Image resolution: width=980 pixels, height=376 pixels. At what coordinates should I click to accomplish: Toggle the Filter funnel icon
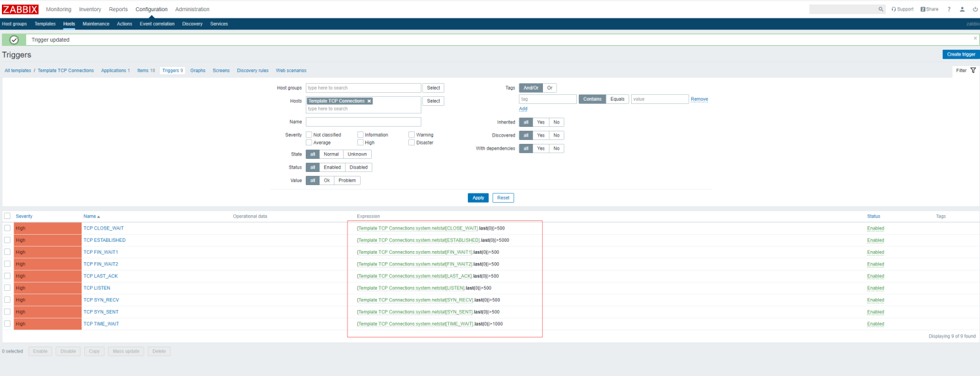tap(973, 70)
